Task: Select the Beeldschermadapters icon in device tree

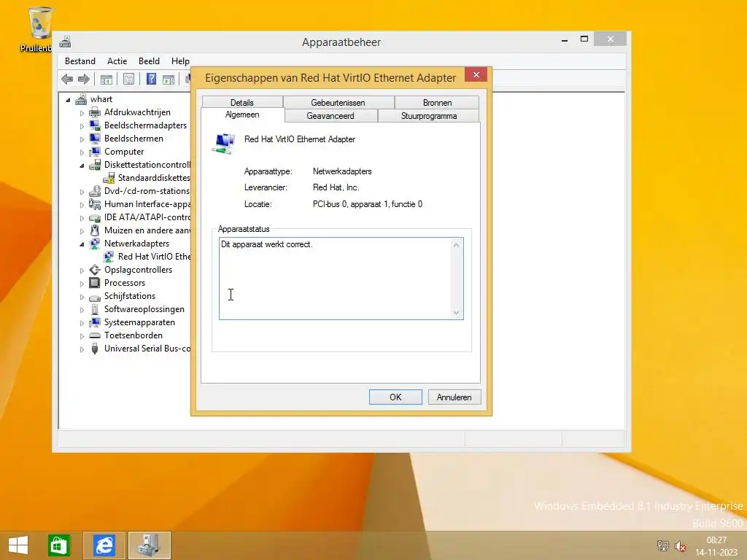Action: (x=95, y=125)
